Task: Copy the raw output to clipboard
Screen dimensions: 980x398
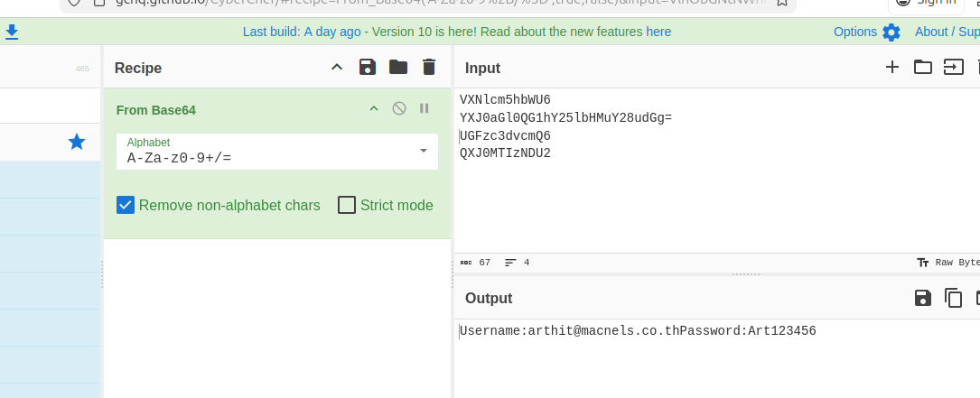Action: pyautogui.click(x=953, y=298)
